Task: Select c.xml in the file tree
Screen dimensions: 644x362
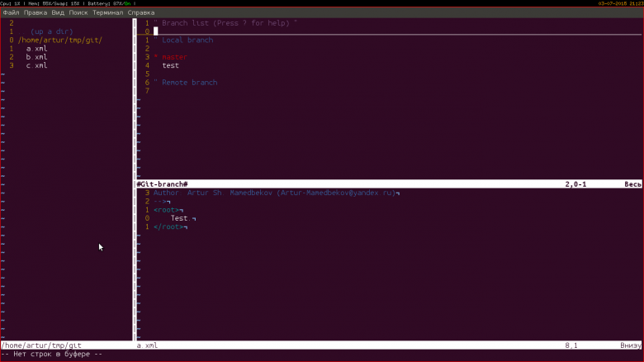Action: (x=36, y=65)
